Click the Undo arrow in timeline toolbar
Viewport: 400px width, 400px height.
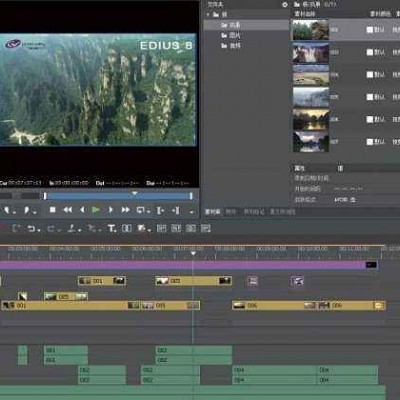pyautogui.click(x=31, y=229)
